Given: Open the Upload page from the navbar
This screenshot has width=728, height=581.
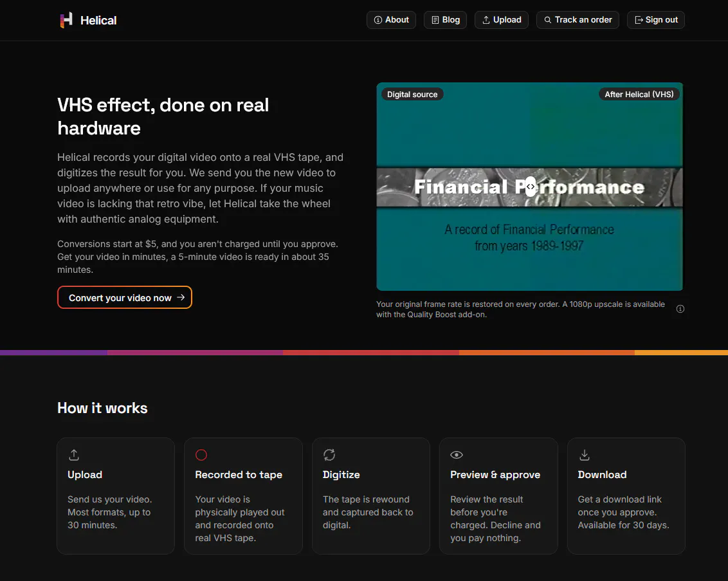Looking at the screenshot, I should (502, 20).
